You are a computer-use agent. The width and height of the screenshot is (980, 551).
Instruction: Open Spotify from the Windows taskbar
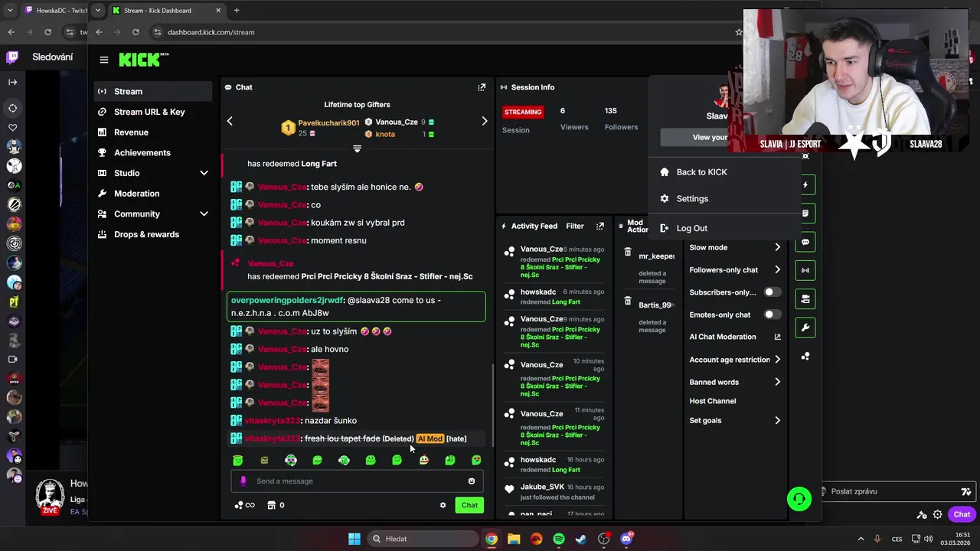559,539
